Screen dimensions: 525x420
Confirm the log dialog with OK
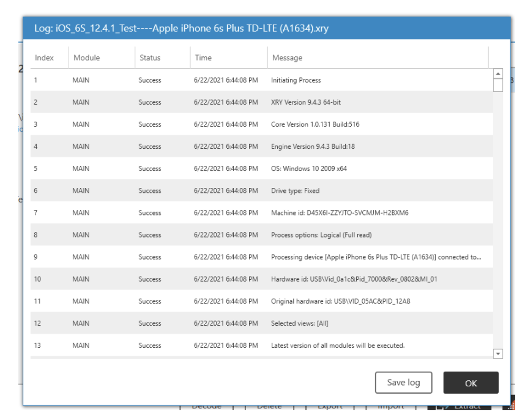coord(471,383)
